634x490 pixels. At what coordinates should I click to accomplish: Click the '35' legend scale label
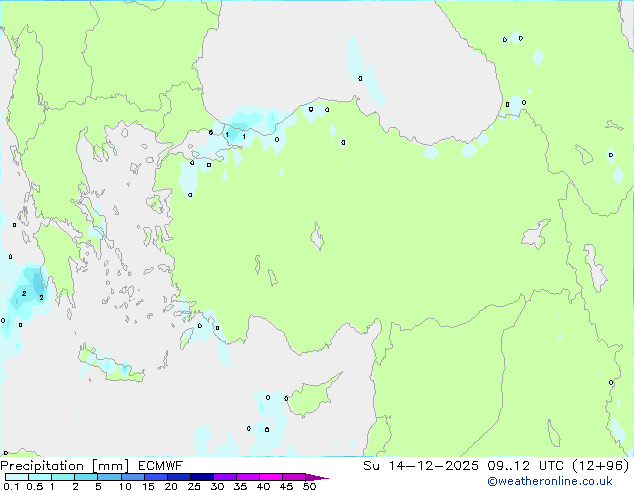tap(240, 486)
